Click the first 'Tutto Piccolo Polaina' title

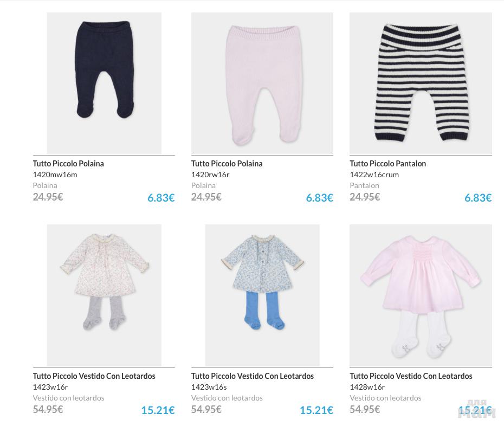coord(68,164)
